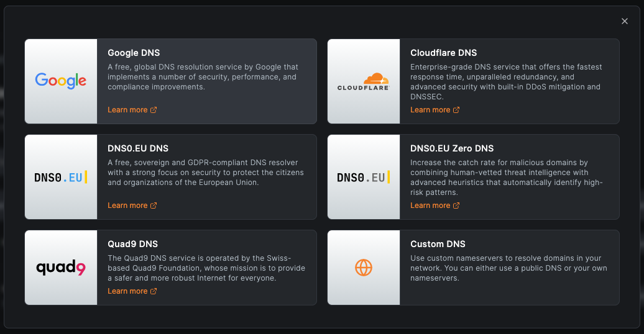Choose the Quad9 DNS title
The height and width of the screenshot is (334, 644).
point(132,244)
